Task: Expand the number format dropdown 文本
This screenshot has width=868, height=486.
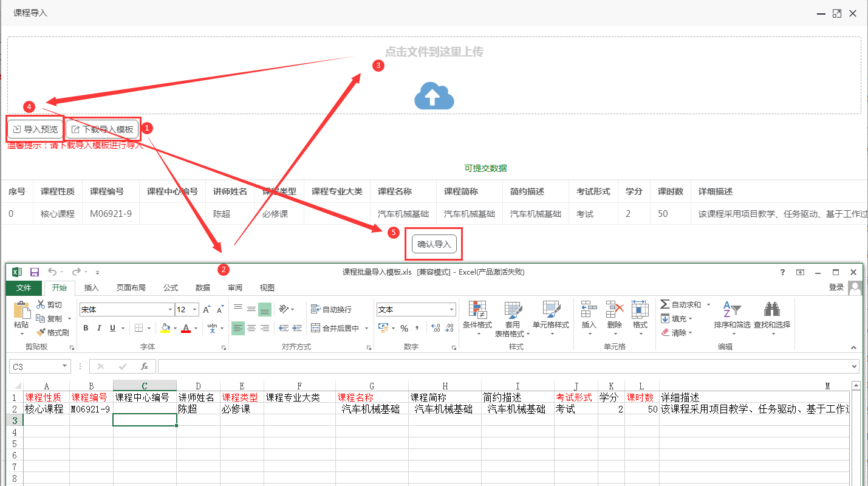Action: click(451, 310)
